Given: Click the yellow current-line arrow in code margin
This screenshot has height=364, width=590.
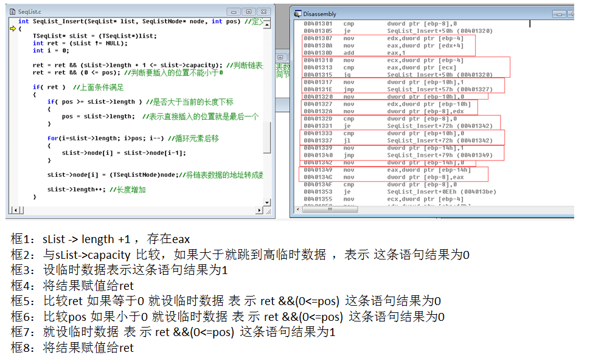Looking at the screenshot, I should pos(13,29).
